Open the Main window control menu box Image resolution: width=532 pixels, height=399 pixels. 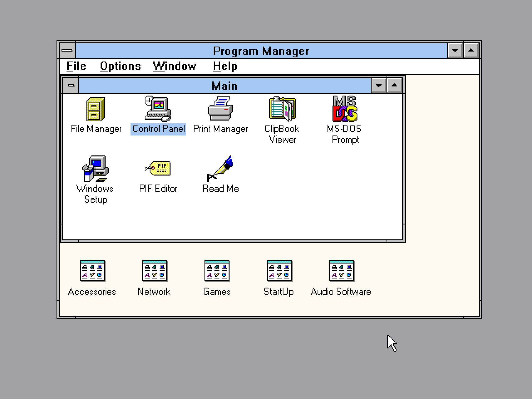(x=71, y=85)
